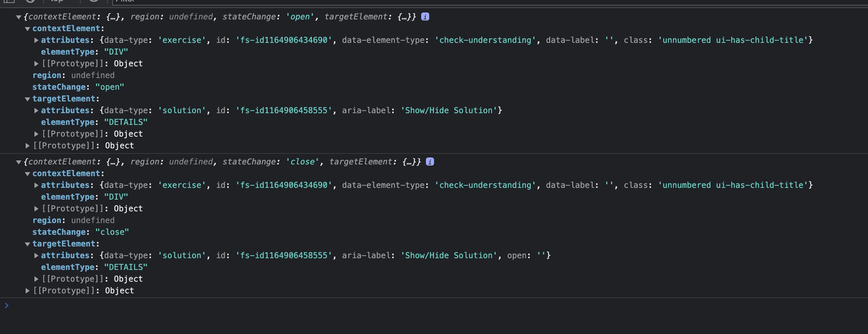Expand attributes of the second targetElement
This screenshot has height=334, width=868.
point(36,255)
